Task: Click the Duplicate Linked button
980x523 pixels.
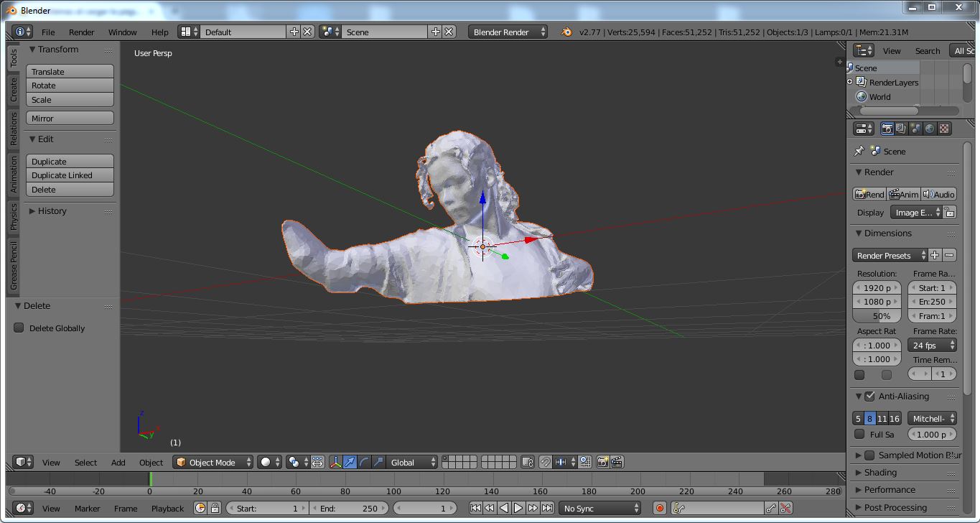Action: [70, 175]
